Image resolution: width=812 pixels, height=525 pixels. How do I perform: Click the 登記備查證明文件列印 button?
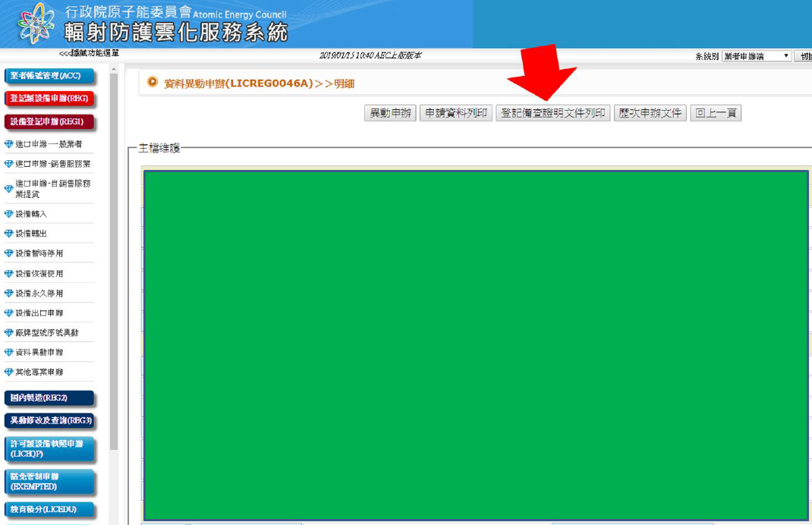(552, 113)
